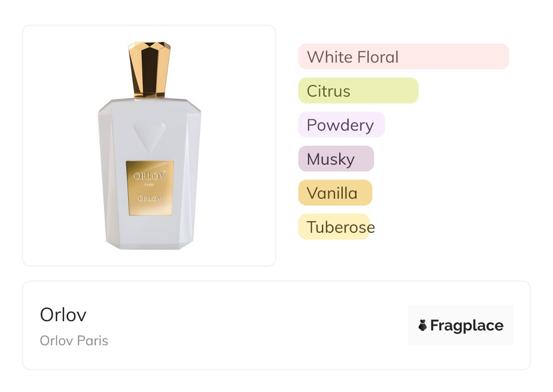
Task: Click the gold Orlov Paris bottle label
Action: tap(149, 188)
